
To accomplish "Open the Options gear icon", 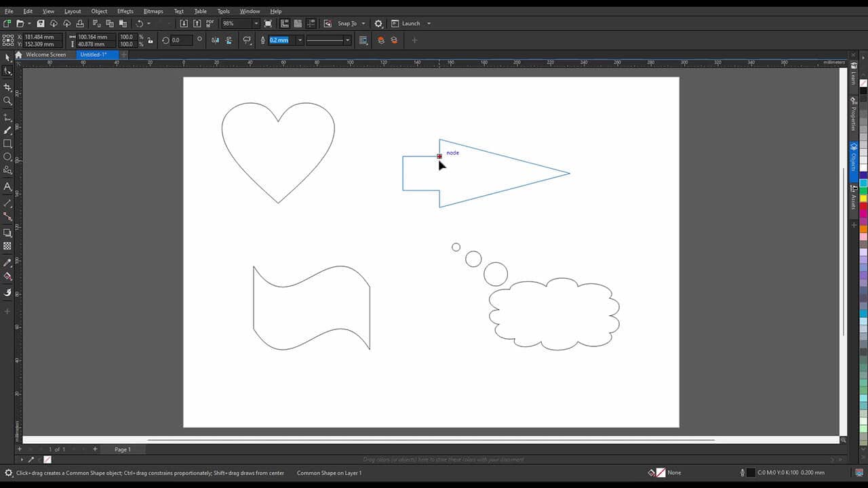I will [378, 24].
